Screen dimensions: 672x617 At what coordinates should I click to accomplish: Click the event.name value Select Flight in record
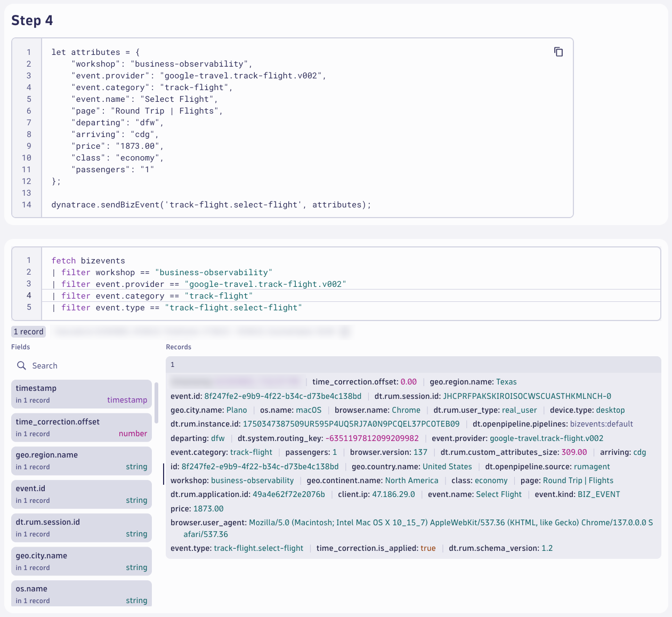[499, 494]
